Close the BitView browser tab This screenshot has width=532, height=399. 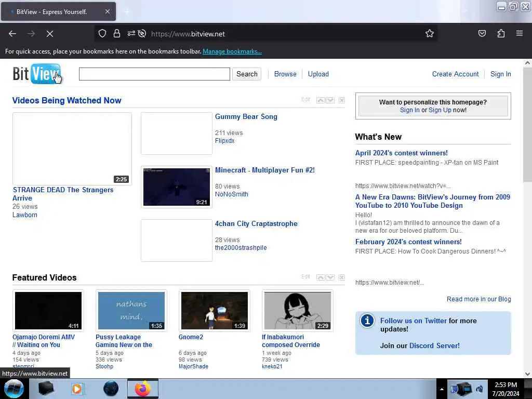pos(107,11)
